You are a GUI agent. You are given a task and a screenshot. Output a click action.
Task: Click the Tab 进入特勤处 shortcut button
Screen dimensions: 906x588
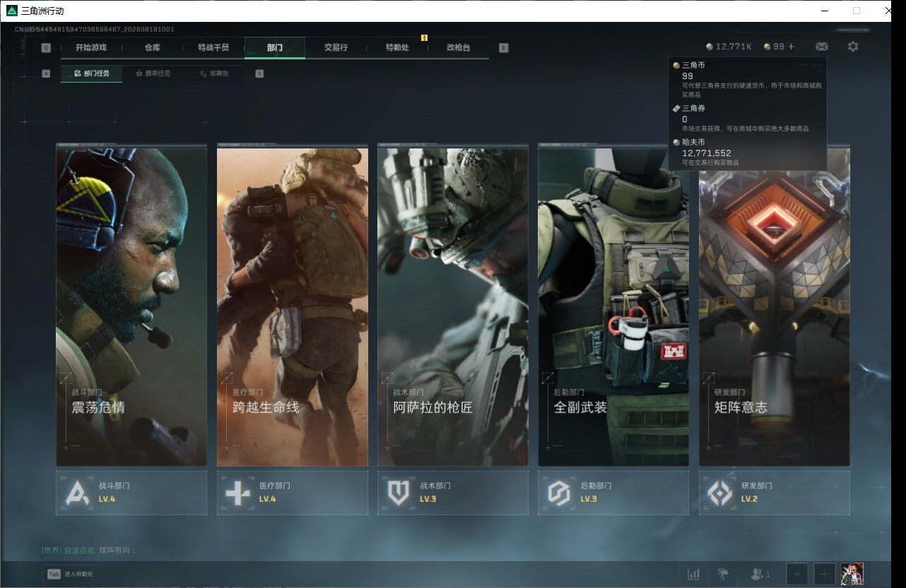pos(69,575)
